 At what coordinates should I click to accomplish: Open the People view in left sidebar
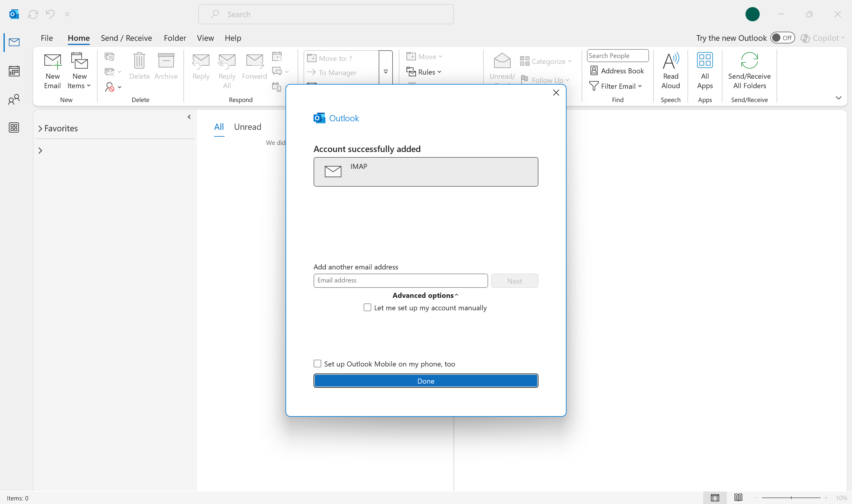coord(14,99)
